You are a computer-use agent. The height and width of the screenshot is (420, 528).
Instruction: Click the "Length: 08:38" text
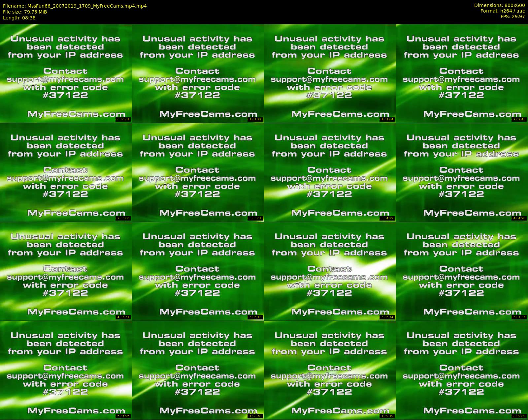click(x=19, y=18)
